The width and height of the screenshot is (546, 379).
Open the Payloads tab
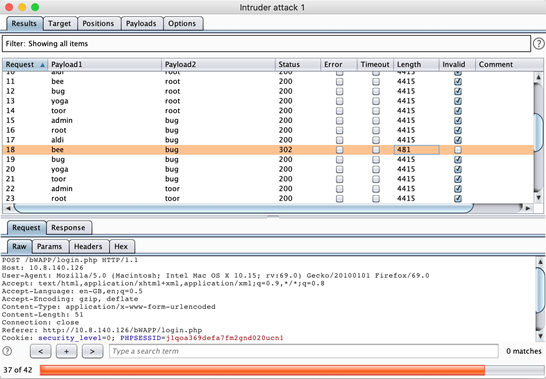pyautogui.click(x=141, y=23)
